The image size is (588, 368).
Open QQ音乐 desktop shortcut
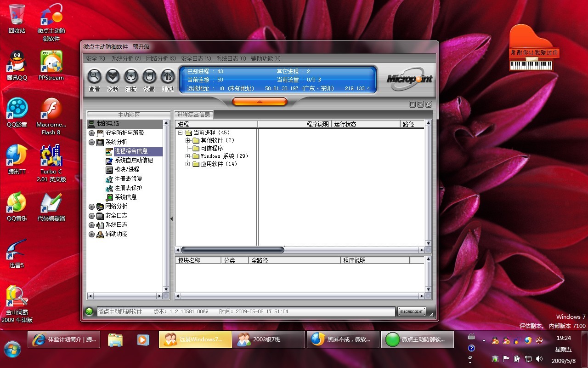[17, 207]
